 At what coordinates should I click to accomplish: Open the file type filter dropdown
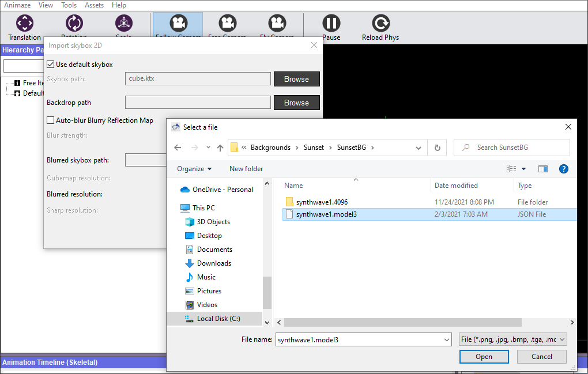(512, 340)
